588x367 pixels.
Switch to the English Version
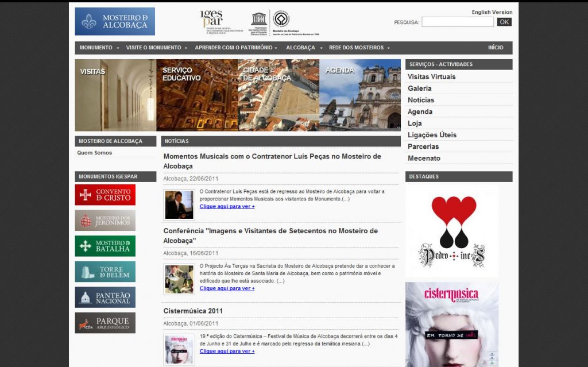492,12
